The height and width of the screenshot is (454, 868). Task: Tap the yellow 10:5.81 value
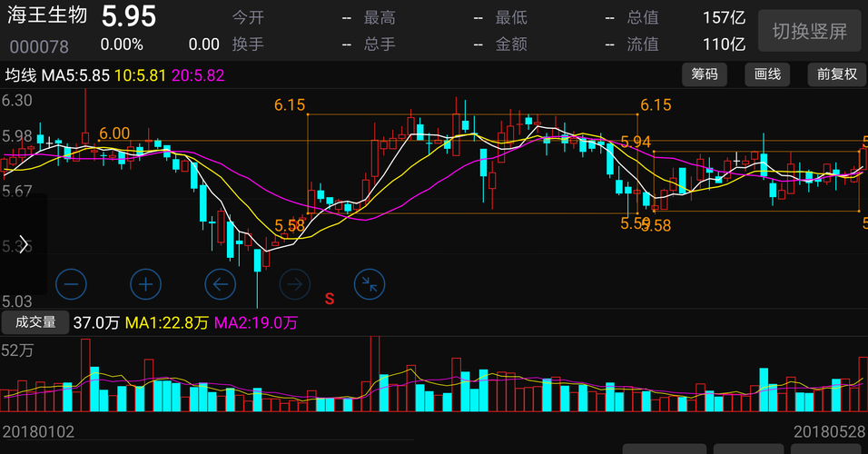[x=140, y=75]
